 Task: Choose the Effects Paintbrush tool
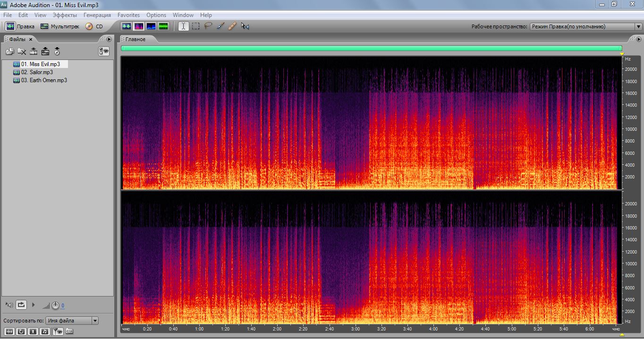pyautogui.click(x=220, y=26)
